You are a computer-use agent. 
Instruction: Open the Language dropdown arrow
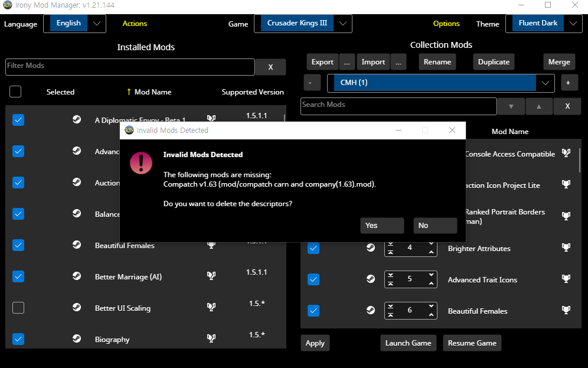point(97,24)
